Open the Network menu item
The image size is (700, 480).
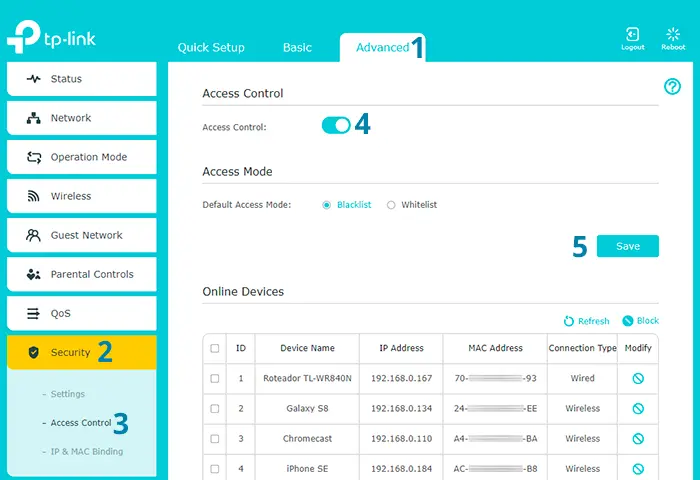click(x=82, y=118)
